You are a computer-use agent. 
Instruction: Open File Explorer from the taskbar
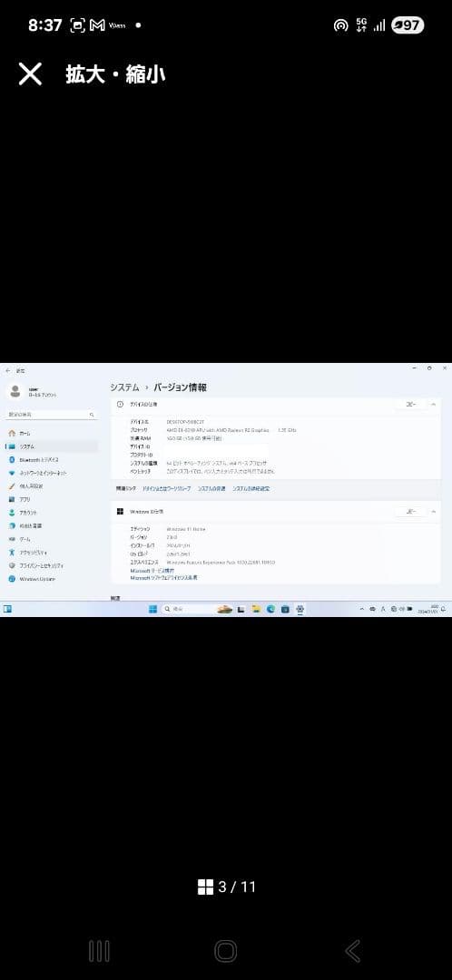tap(256, 609)
